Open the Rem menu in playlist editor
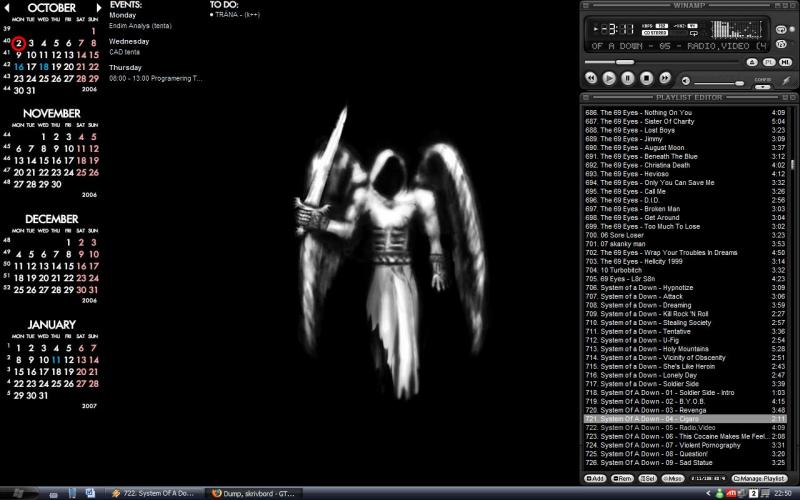Image resolution: width=800 pixels, height=500 pixels. (x=621, y=479)
